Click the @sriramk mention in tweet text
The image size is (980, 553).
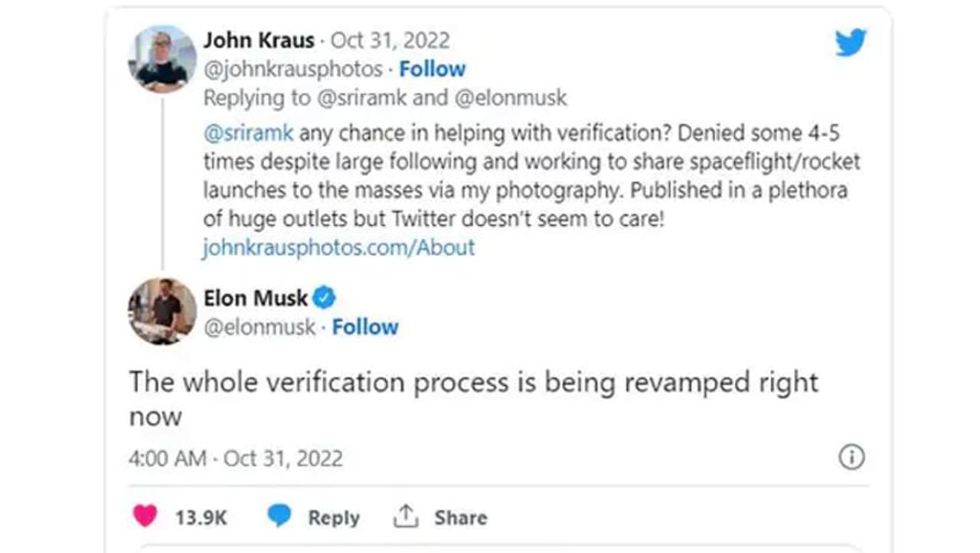coord(247,133)
